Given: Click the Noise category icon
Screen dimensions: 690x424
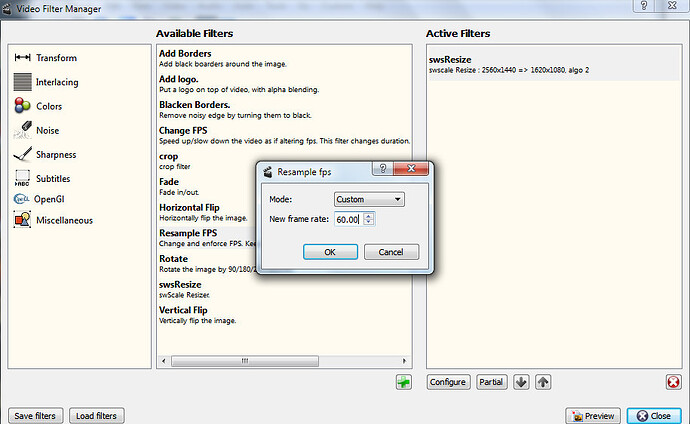Looking at the screenshot, I should 22,130.
